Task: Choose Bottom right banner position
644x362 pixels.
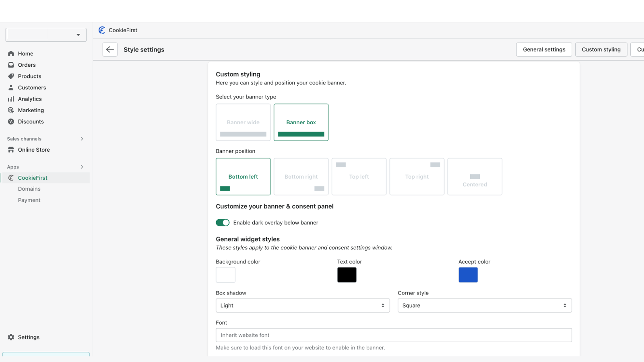Action: 301,177
